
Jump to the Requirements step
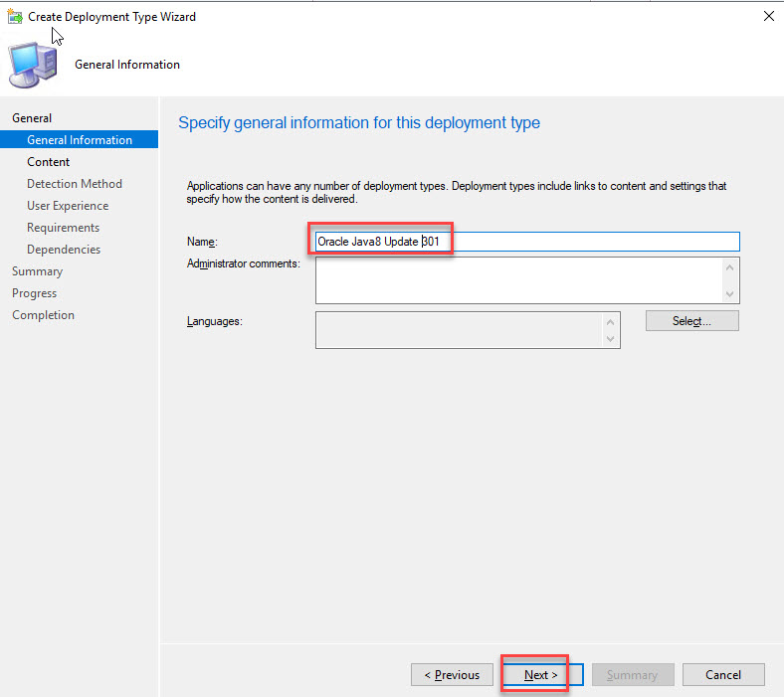coord(64,228)
